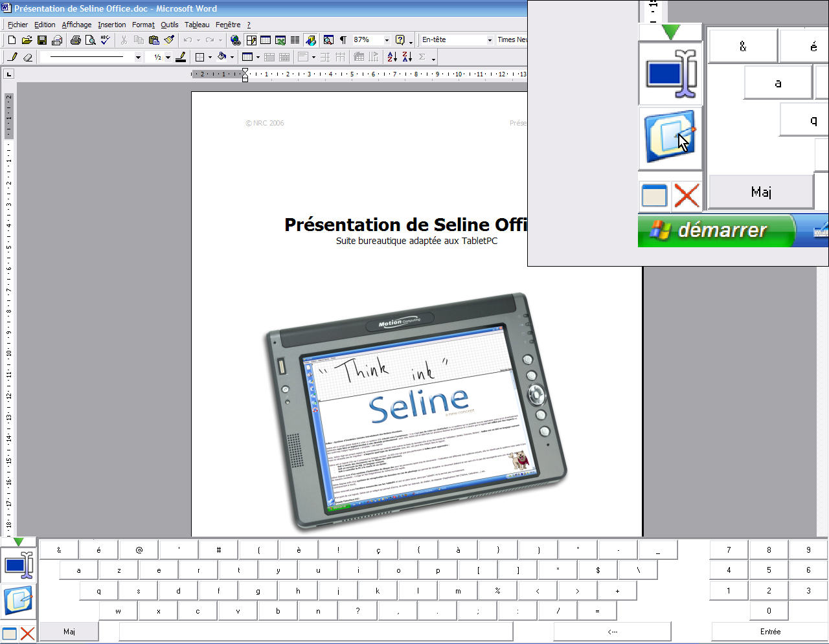Collapse keyboard with green triangle
This screenshot has height=644, width=829.
(x=18, y=542)
